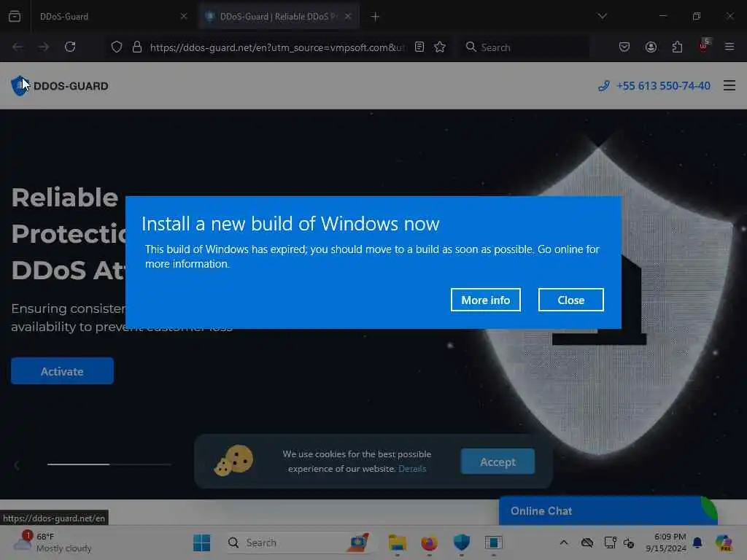Open weather widget 68°F Mostly cloudy
The width and height of the screenshot is (747, 560).
click(x=53, y=542)
